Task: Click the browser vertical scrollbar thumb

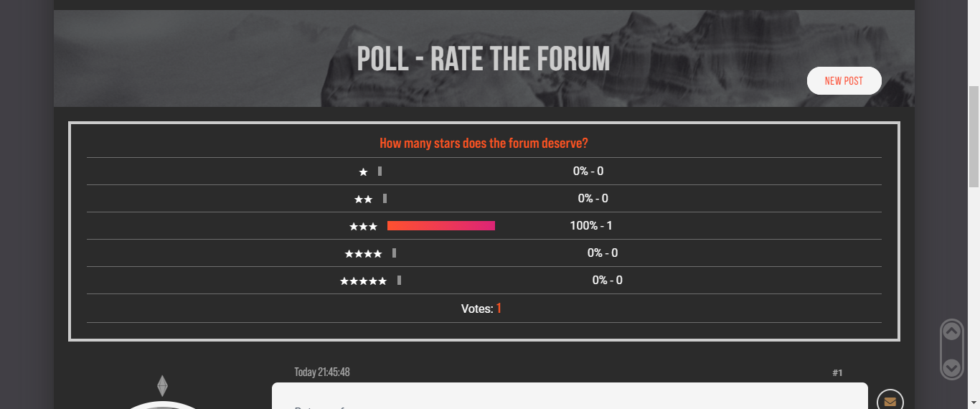Action: tap(974, 136)
